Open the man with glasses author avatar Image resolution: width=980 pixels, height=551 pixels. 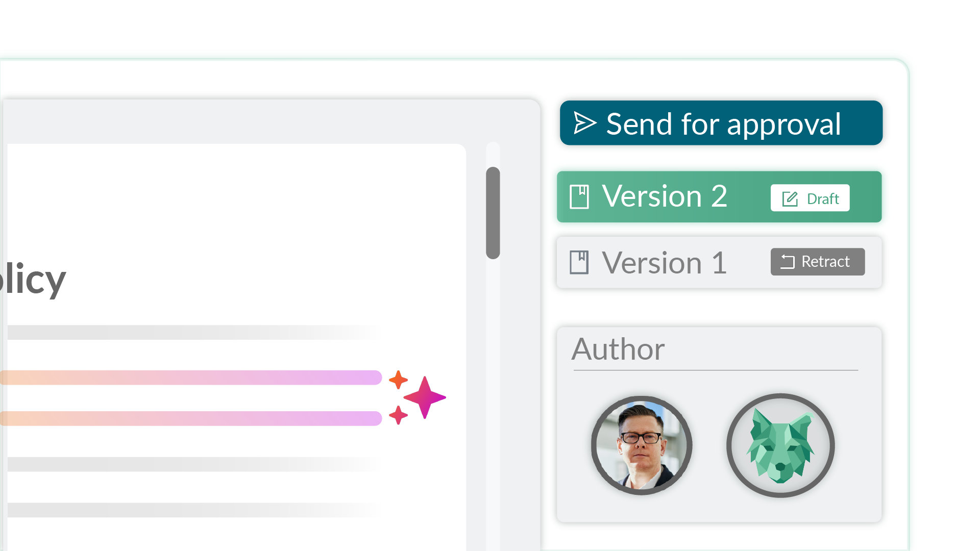tap(642, 445)
